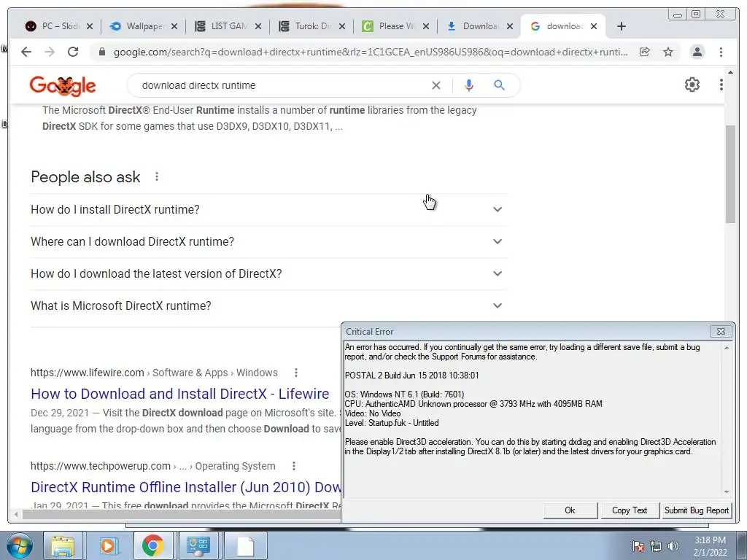747x560 pixels.
Task: Open a new browser tab
Action: tap(622, 26)
